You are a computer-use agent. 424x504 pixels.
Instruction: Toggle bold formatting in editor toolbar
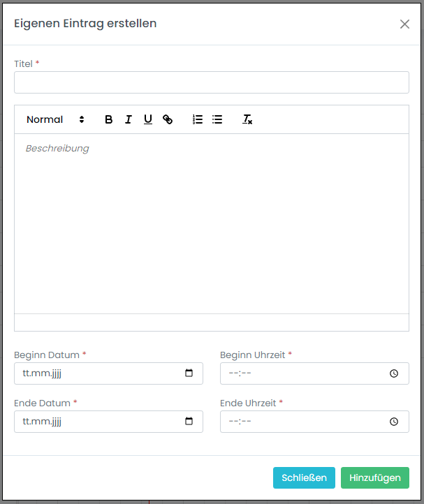(x=109, y=119)
